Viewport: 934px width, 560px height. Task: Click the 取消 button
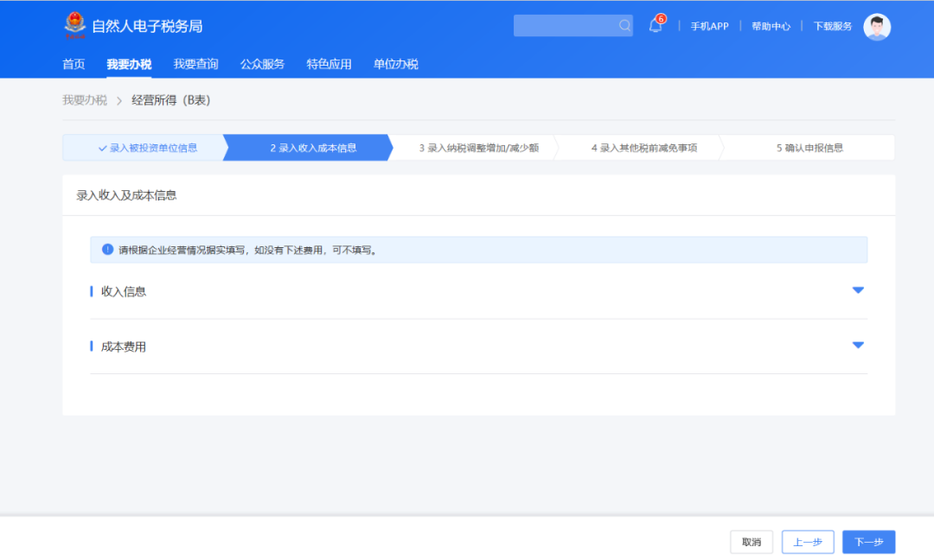click(751, 542)
